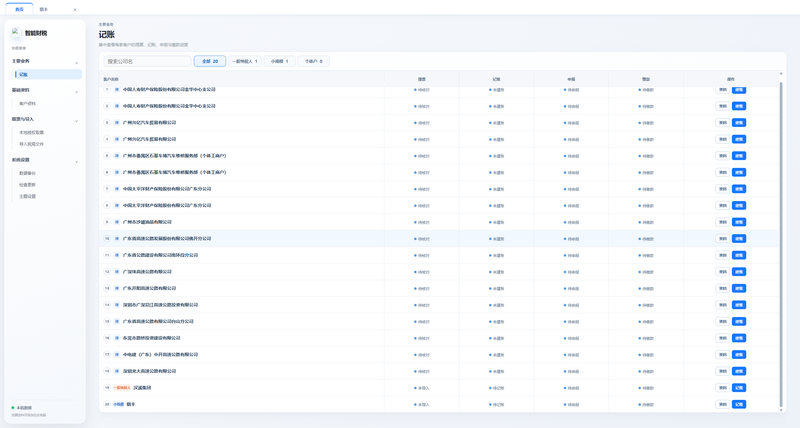800x428 pixels.
Task: Click the row number circle 13
Action: click(x=107, y=288)
